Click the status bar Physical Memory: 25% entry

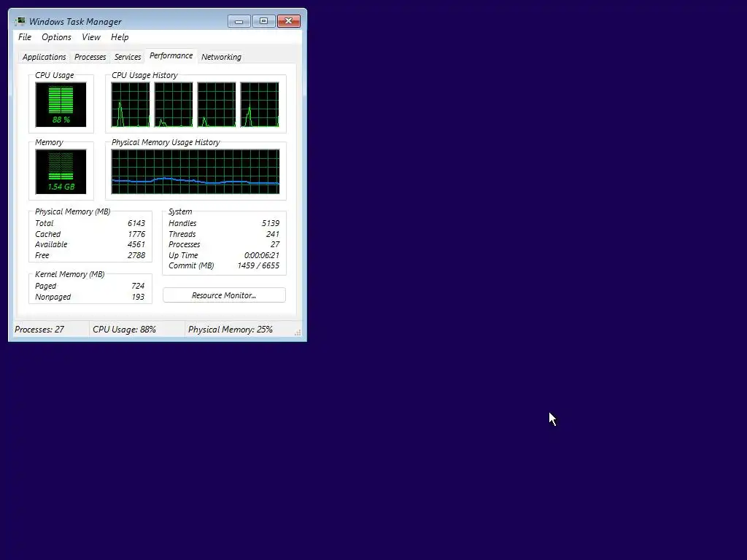point(231,330)
